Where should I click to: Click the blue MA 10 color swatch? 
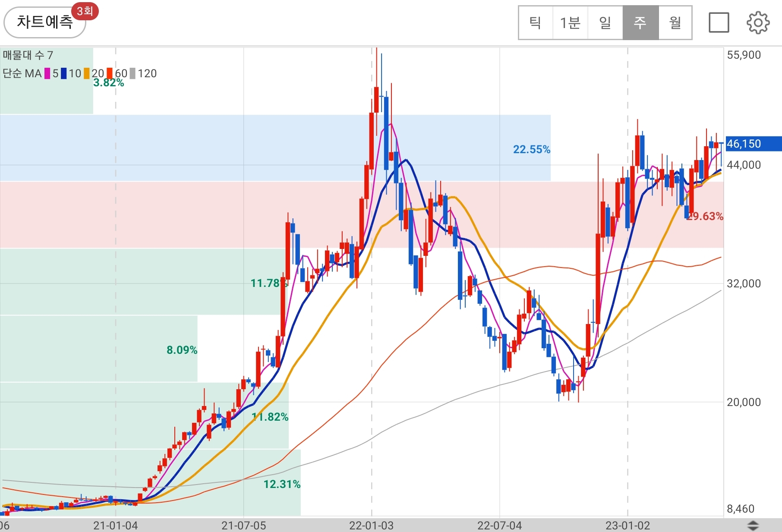click(x=64, y=74)
